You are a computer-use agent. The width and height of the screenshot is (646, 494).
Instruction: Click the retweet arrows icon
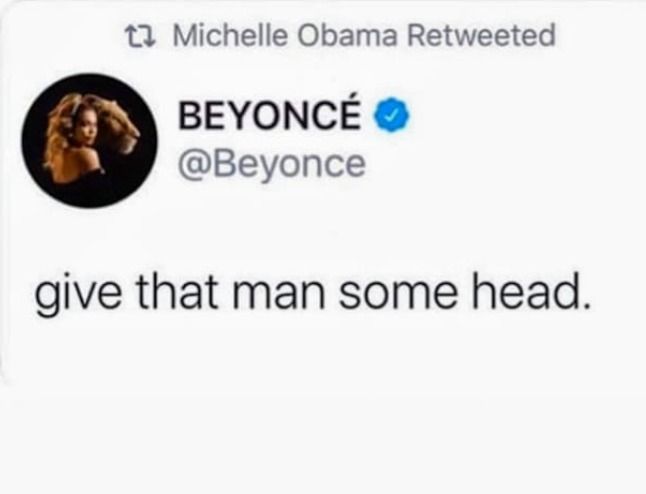pos(140,36)
